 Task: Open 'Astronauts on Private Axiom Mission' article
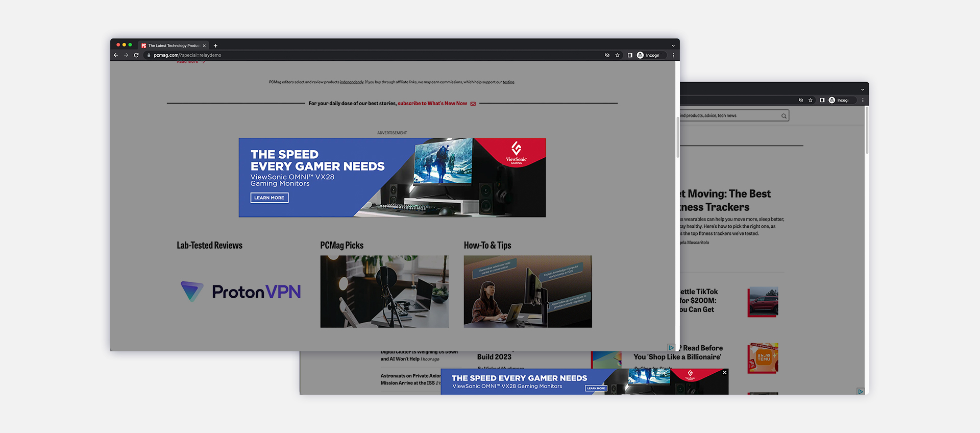[411, 379]
